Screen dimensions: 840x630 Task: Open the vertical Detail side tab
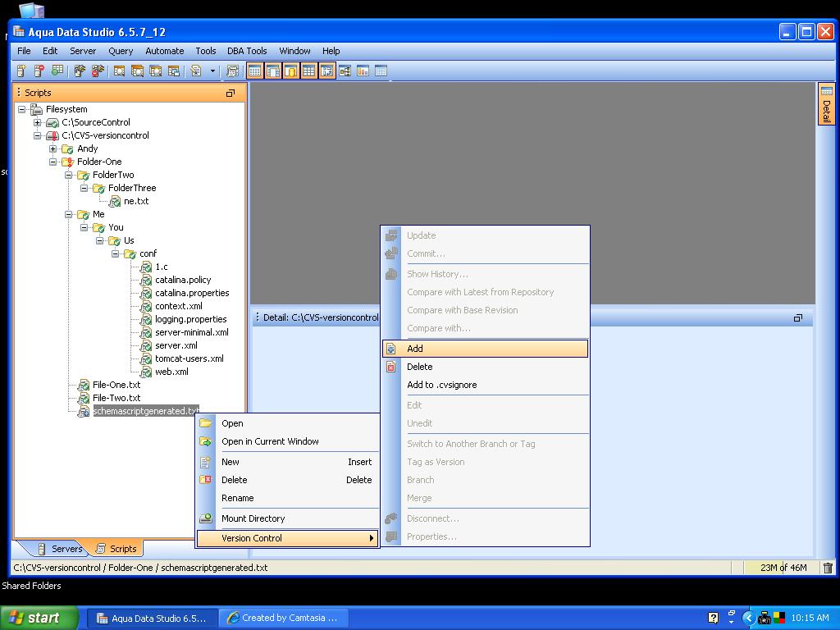pyautogui.click(x=827, y=104)
